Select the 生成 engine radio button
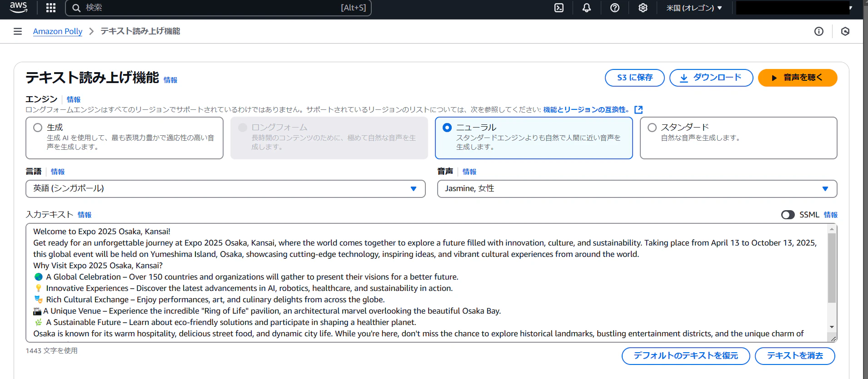The height and width of the screenshot is (379, 868). coord(38,128)
